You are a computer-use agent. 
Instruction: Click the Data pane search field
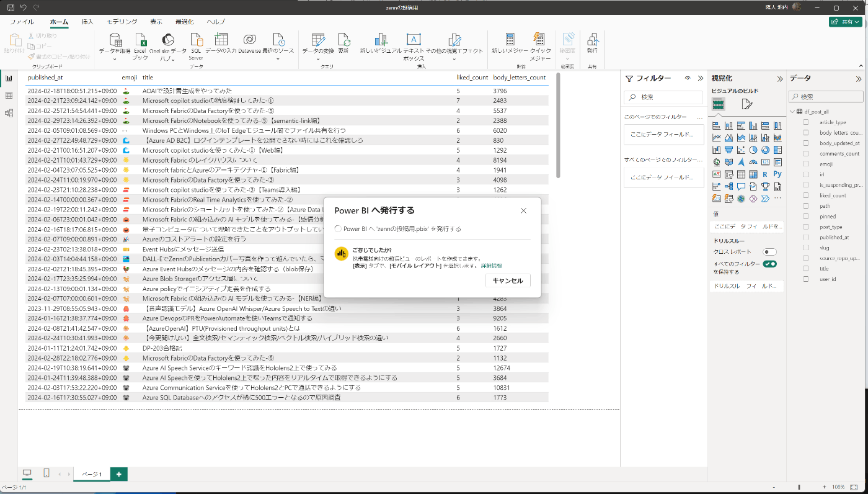(826, 97)
